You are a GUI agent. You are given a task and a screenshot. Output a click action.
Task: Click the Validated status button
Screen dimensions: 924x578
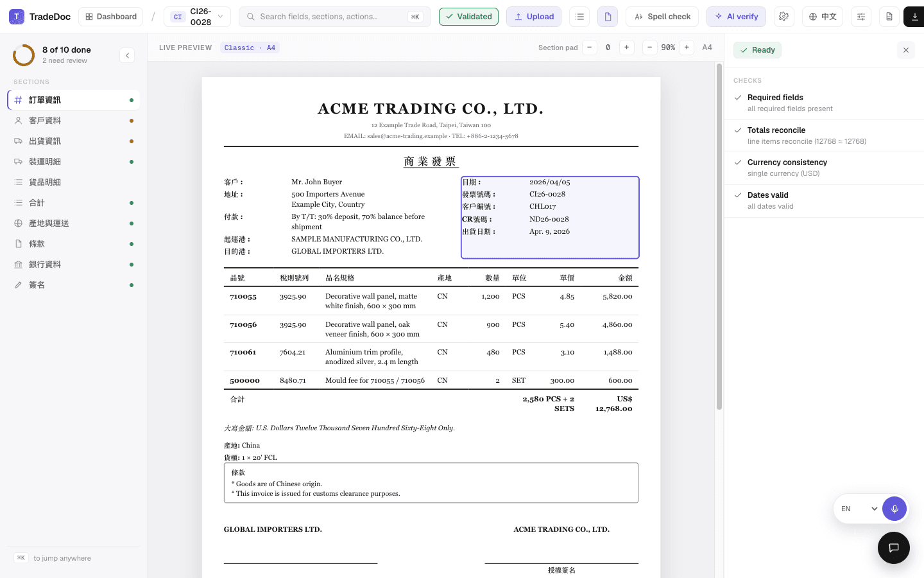click(x=468, y=17)
